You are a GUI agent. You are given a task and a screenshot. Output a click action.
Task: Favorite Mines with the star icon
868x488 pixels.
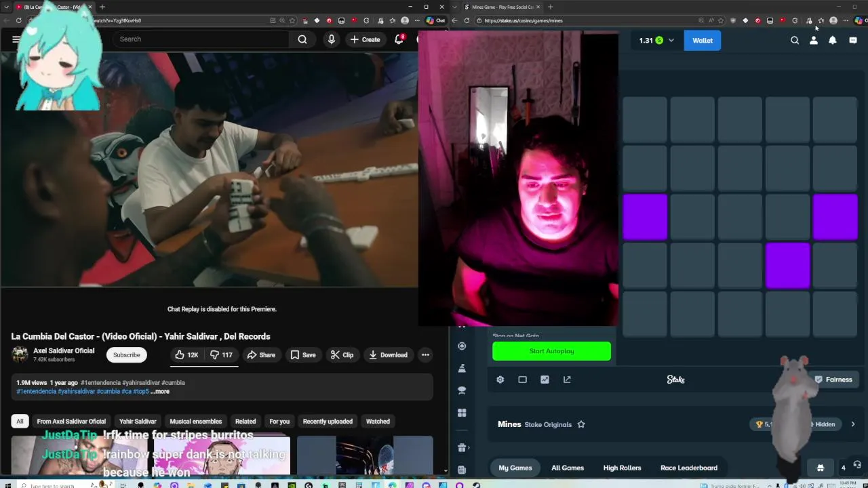581,424
